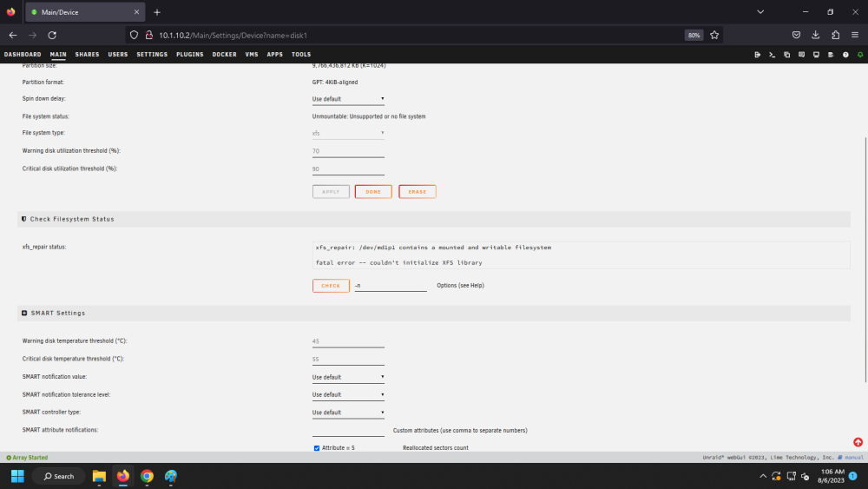Click the site security padlock icon
This screenshot has width=868, height=489.
coord(149,35)
